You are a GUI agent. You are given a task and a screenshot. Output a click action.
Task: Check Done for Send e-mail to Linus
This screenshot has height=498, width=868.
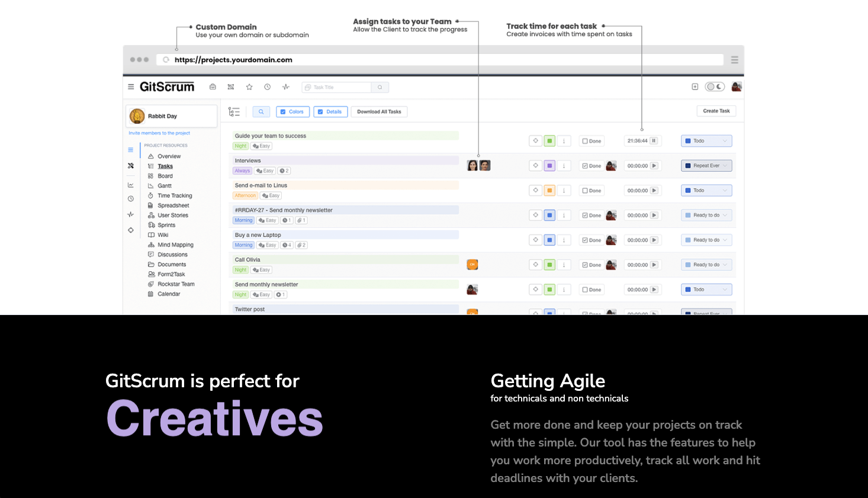[x=591, y=191]
